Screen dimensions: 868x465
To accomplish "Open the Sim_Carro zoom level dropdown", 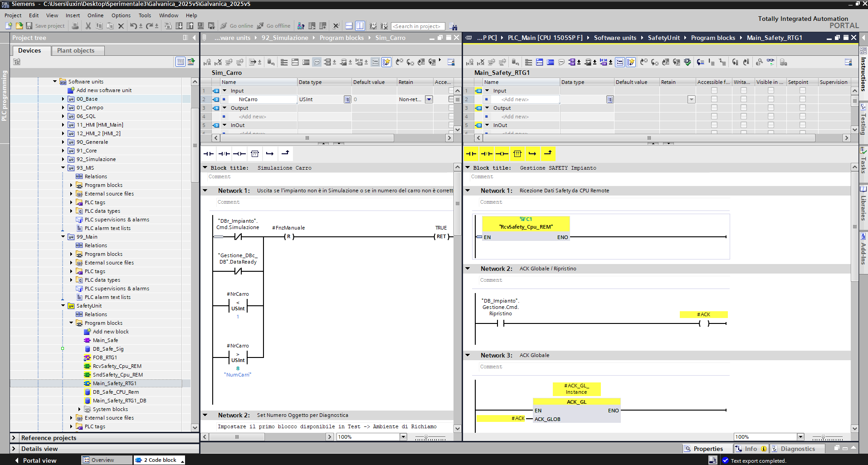I will [403, 437].
